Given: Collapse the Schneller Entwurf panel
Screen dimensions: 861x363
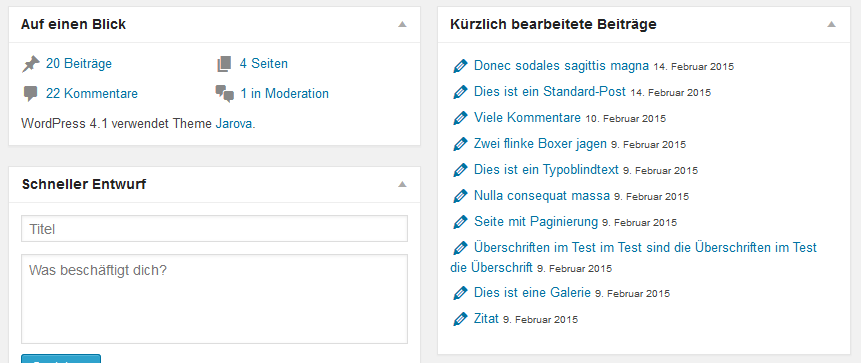Looking at the screenshot, I should click(x=402, y=185).
